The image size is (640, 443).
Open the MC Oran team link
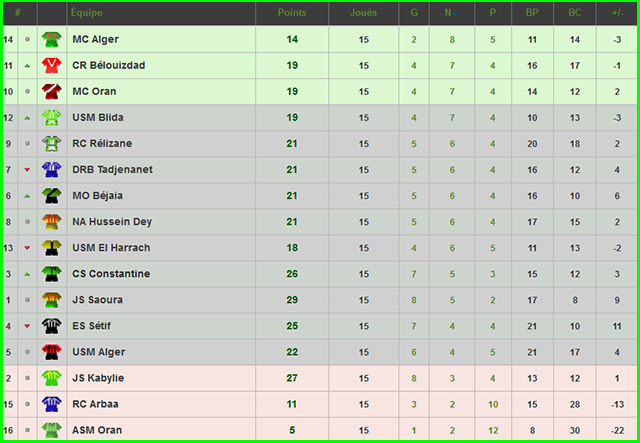click(x=96, y=92)
